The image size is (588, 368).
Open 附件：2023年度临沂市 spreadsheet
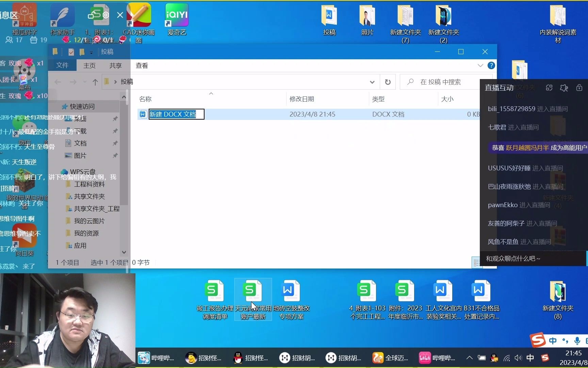(405, 300)
